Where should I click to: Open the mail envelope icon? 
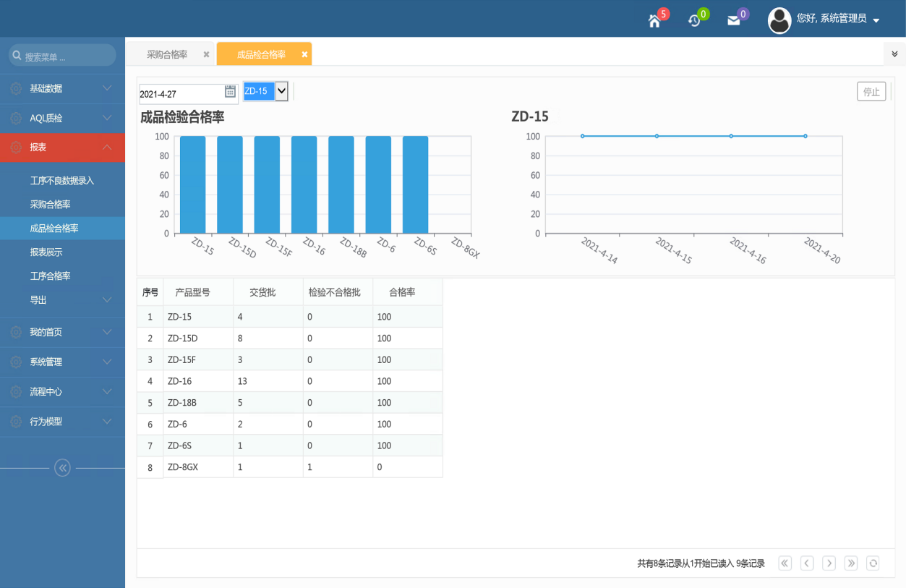pyautogui.click(x=734, y=20)
